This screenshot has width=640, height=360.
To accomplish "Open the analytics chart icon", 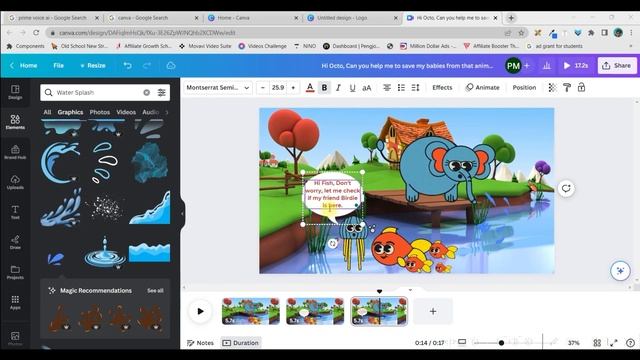I will pyautogui.click(x=547, y=65).
